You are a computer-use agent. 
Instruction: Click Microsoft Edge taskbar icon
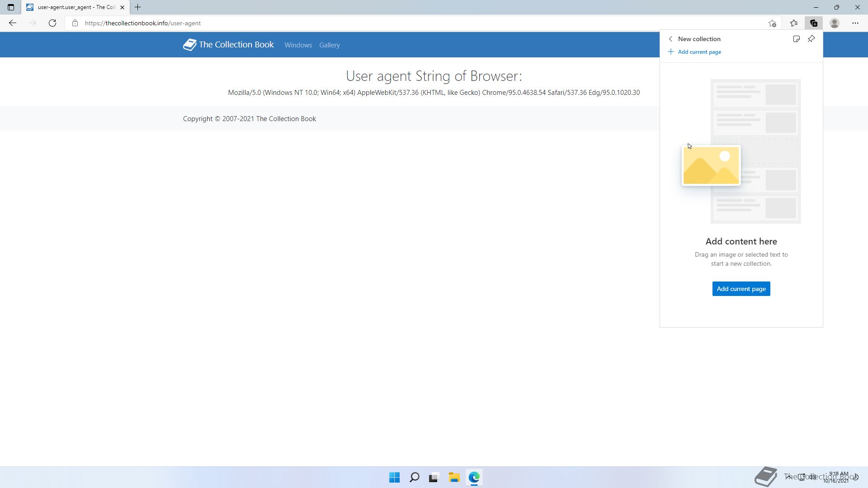[474, 478]
